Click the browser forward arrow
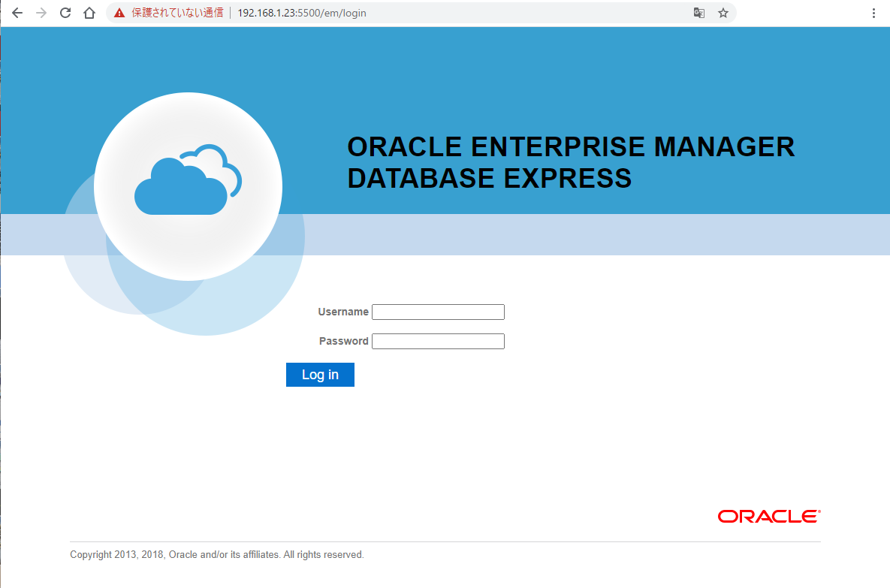The image size is (890, 588). click(41, 13)
